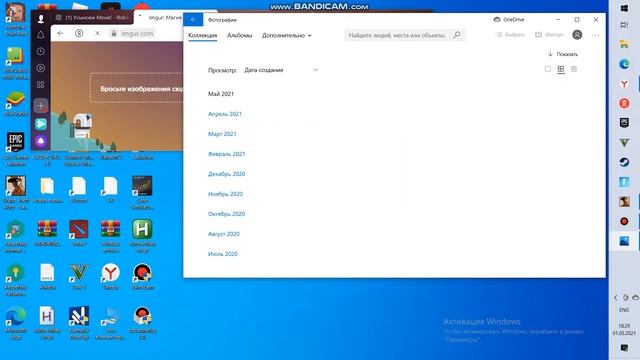Show hidden system tray icons
Screen dimensions: 640x360
pyautogui.click(x=616, y=298)
